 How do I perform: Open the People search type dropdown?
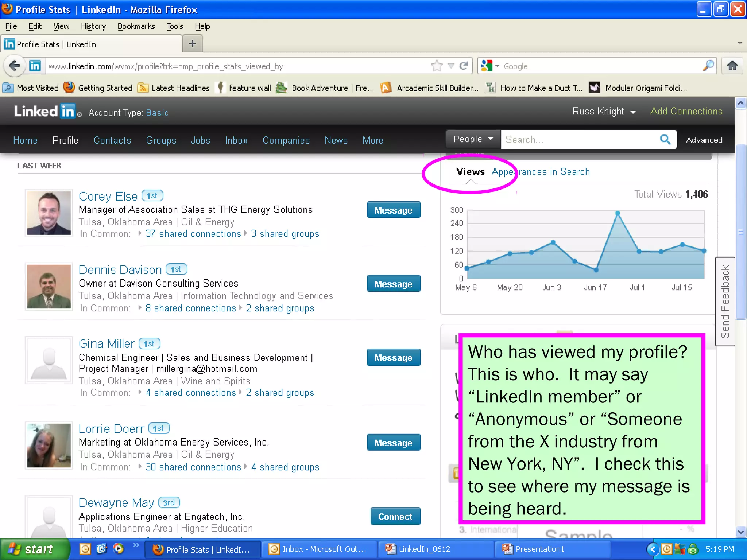(x=473, y=139)
